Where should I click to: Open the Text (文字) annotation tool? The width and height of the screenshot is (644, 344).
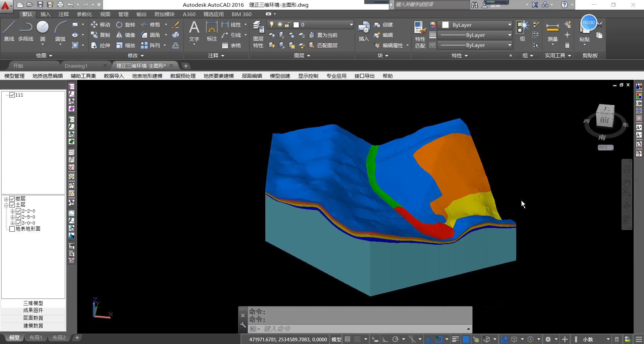click(x=194, y=31)
